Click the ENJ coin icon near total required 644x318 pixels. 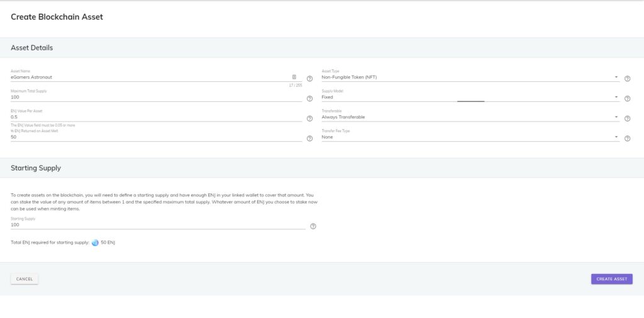(96, 242)
